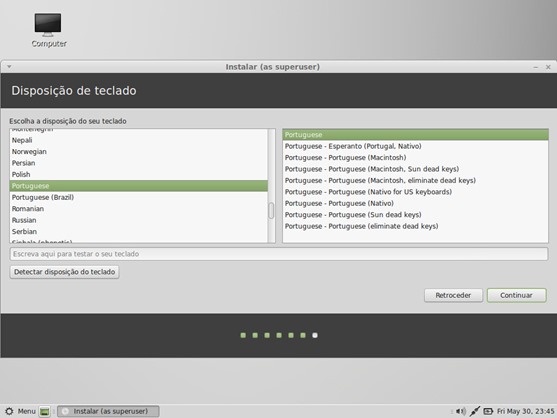The width and height of the screenshot is (557, 418).
Task: Select Nepali in language list
Action: (139, 140)
